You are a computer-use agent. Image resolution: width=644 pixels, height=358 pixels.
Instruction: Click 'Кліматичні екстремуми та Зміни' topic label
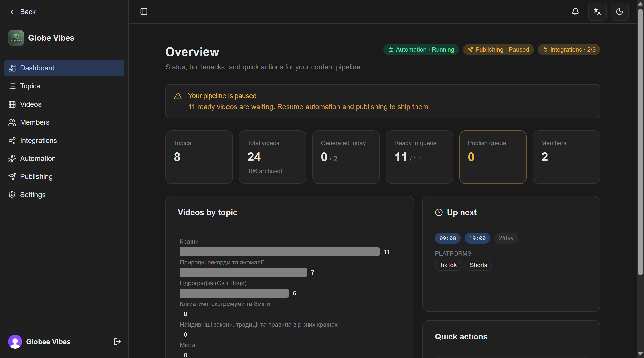225,304
